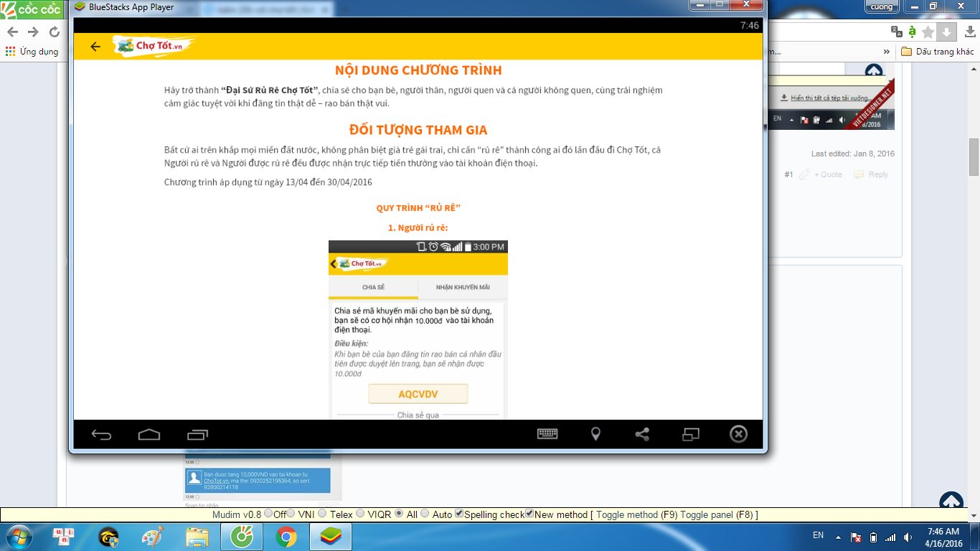
Task: Tap the Android home button in BlueStacks
Action: pyautogui.click(x=149, y=434)
